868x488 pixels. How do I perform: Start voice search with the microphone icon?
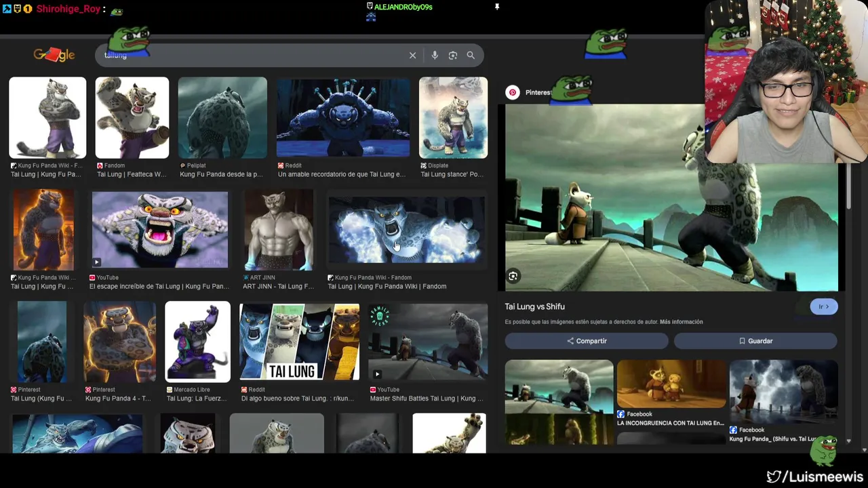pos(435,56)
